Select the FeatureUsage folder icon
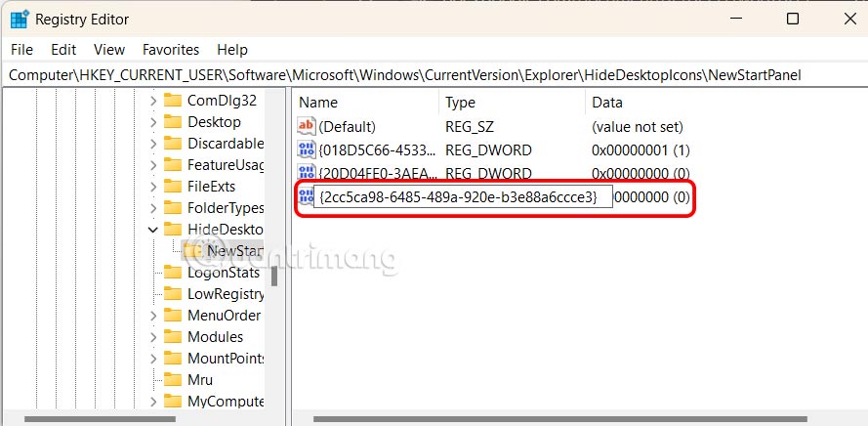868x426 pixels. 173,165
